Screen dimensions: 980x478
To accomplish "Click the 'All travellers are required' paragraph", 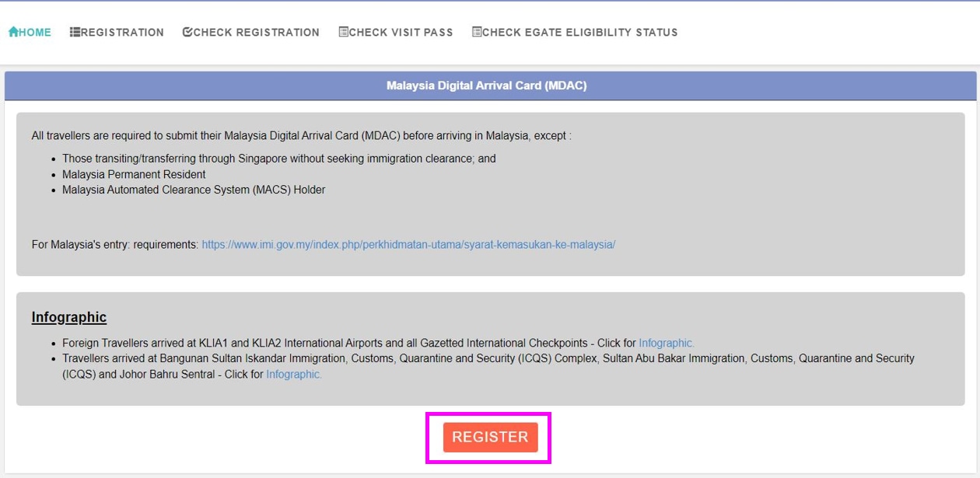I will (x=301, y=135).
